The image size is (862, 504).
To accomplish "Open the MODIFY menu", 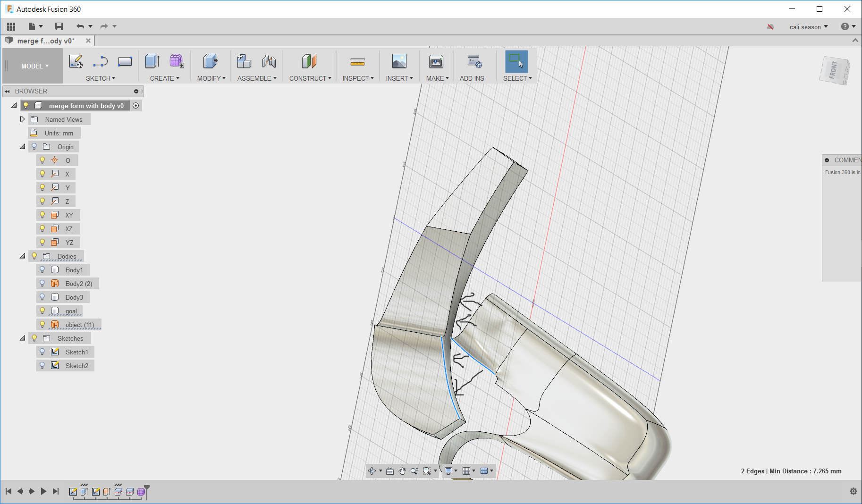I will pos(211,78).
